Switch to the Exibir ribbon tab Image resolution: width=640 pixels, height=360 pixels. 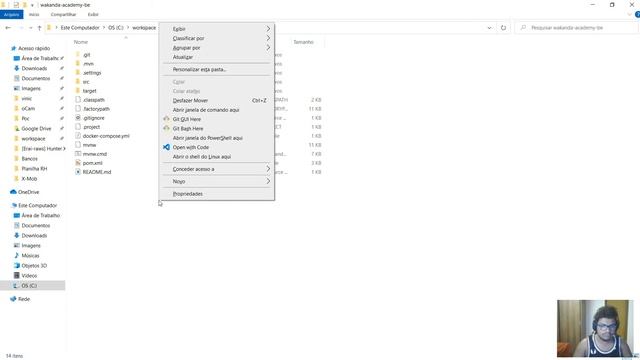pos(93,14)
